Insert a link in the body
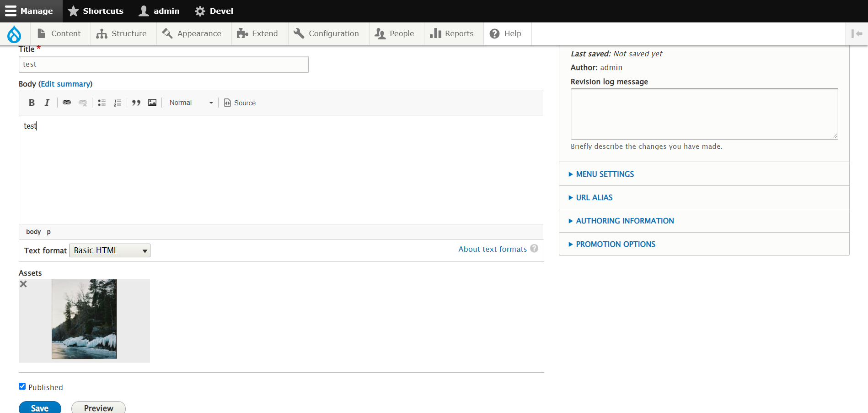 pos(66,103)
